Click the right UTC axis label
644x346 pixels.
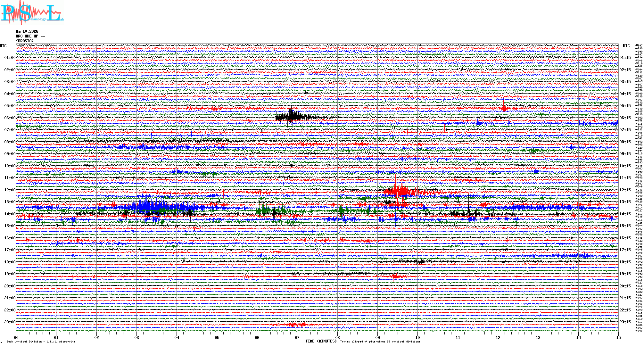(x=626, y=46)
